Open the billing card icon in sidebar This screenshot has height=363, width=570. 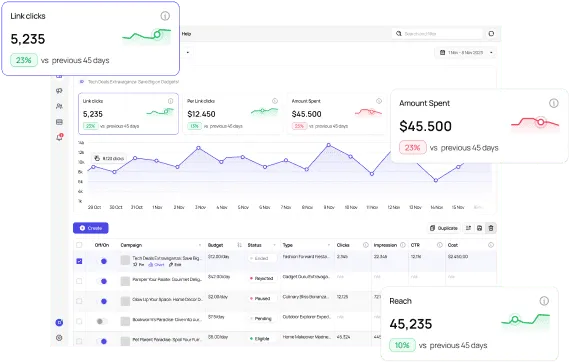(x=59, y=122)
